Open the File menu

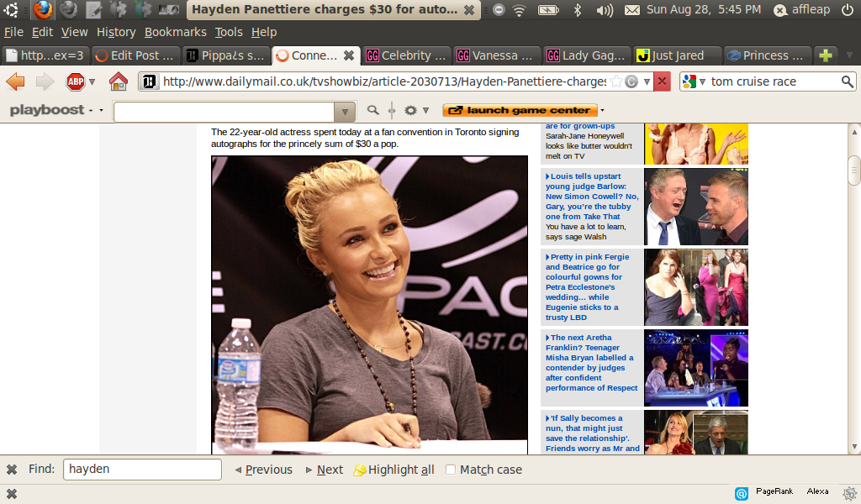(13, 33)
